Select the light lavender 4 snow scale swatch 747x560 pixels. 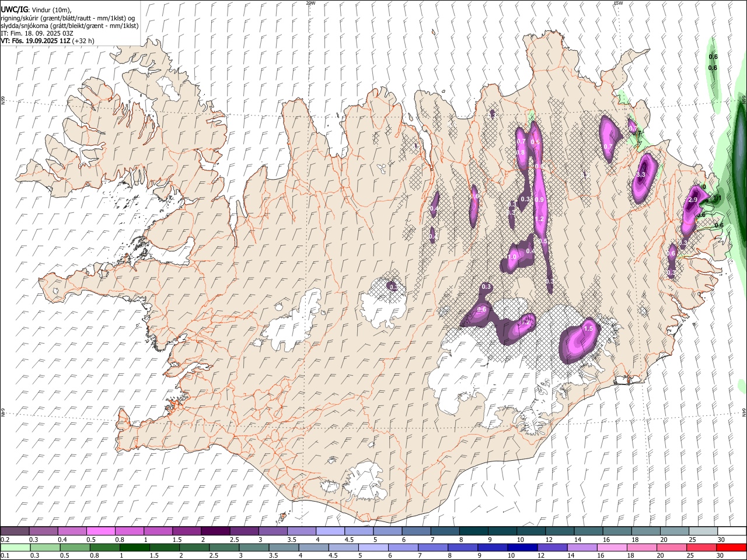coord(330,531)
